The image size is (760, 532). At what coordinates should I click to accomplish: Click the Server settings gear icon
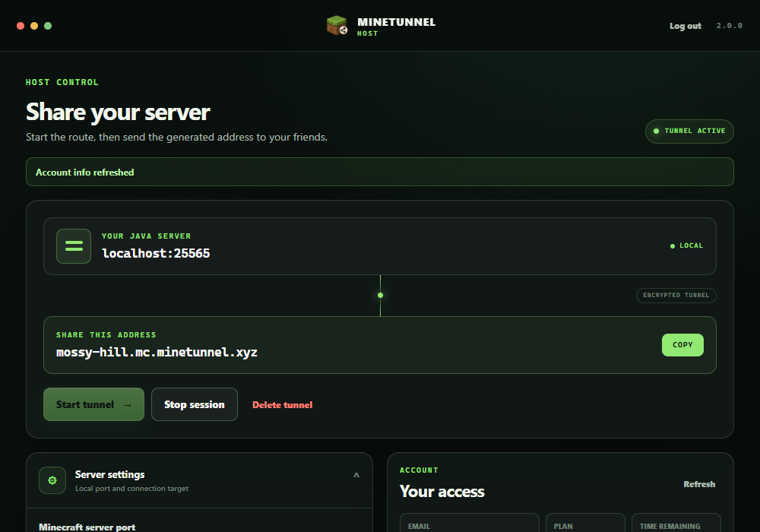pos(52,480)
